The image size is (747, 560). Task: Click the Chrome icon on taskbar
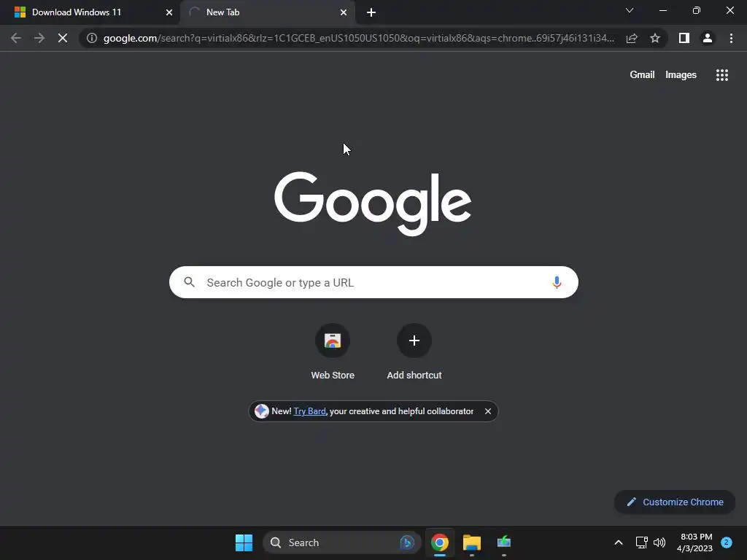(x=440, y=542)
